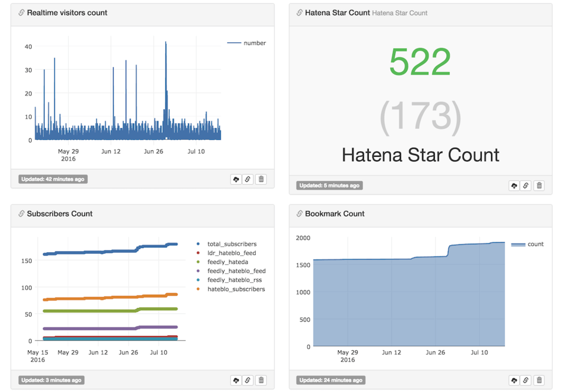The height and width of the screenshot is (392, 562).
Task: Open the Bookmark Count title link
Action: tap(335, 214)
